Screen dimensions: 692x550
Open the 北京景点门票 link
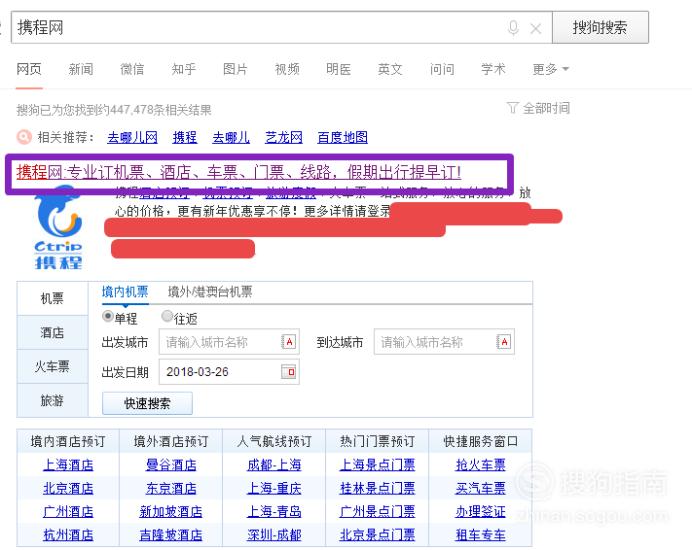coord(377,535)
